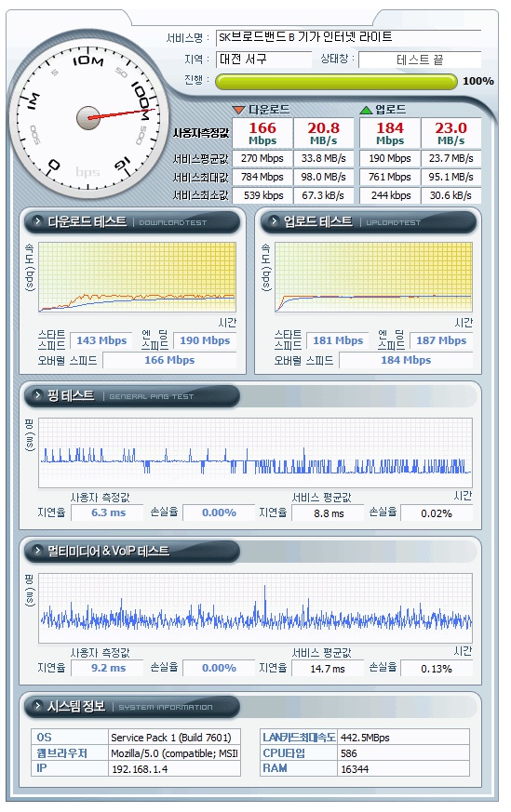The width and height of the screenshot is (511, 812).
Task: Click the 98.0 MB/s service maximum cell
Action: [323, 177]
